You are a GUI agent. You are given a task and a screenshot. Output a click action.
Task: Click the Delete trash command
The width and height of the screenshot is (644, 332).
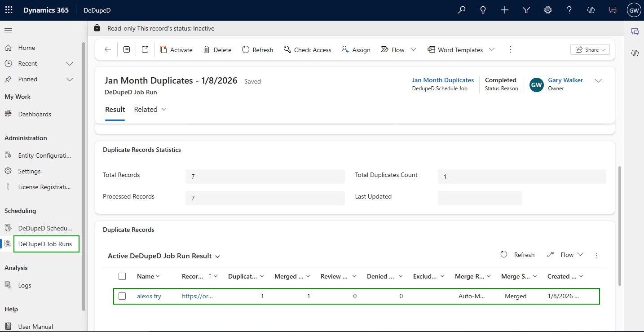point(217,50)
